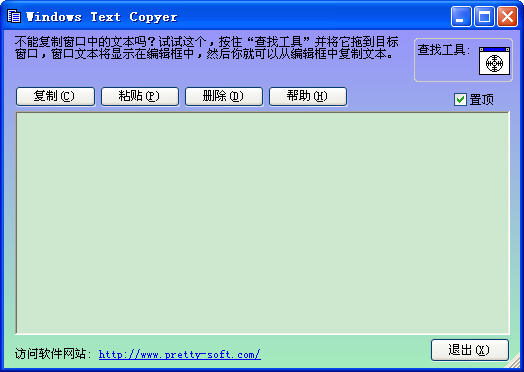The width and height of the screenshot is (524, 372).
Task: Open help with the 帮助(H) button
Action: point(308,96)
